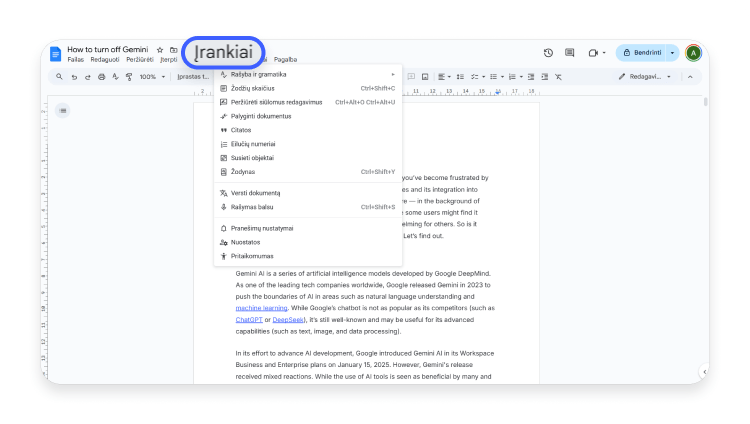The height and width of the screenshot is (424, 750).
Task: Open the comments history icon
Action: tap(569, 53)
